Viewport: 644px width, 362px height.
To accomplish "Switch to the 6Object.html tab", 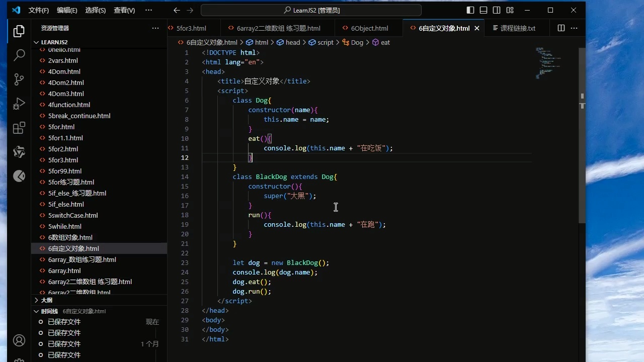I will 369,28.
